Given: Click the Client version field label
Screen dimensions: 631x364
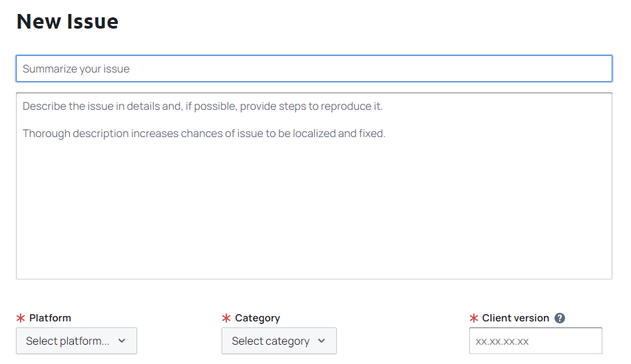Looking at the screenshot, I should tap(515, 318).
